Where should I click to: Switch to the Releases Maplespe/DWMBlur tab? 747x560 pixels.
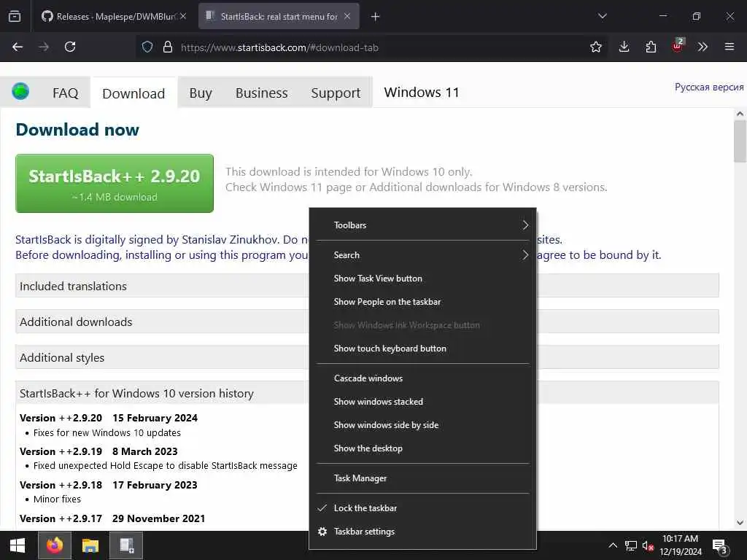(115, 16)
